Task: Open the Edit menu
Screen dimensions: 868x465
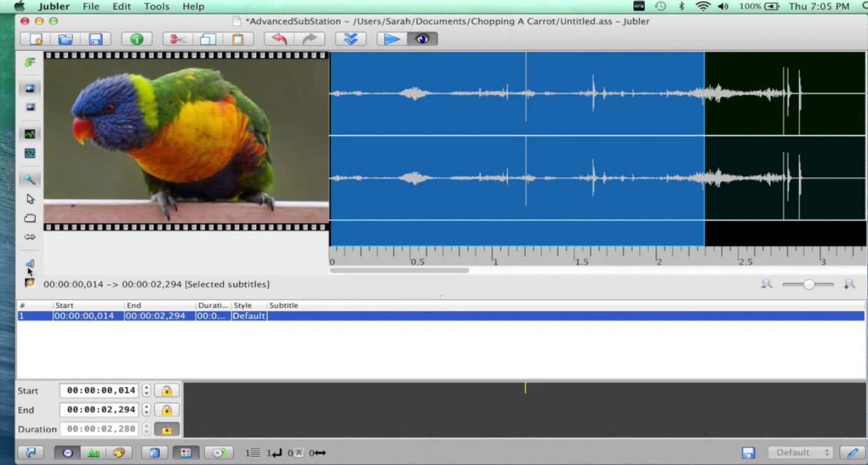Action: [x=121, y=6]
